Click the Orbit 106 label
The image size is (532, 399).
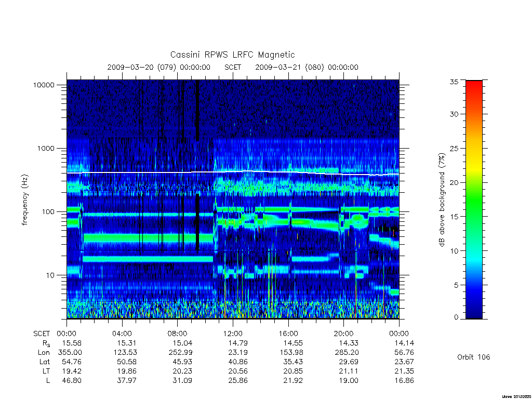[x=474, y=357]
